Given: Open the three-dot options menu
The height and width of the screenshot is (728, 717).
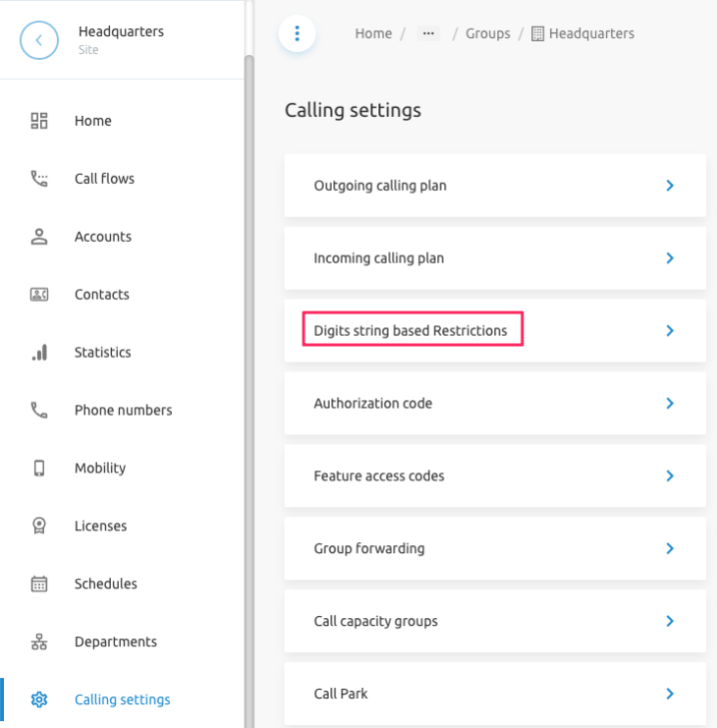Looking at the screenshot, I should (x=297, y=33).
